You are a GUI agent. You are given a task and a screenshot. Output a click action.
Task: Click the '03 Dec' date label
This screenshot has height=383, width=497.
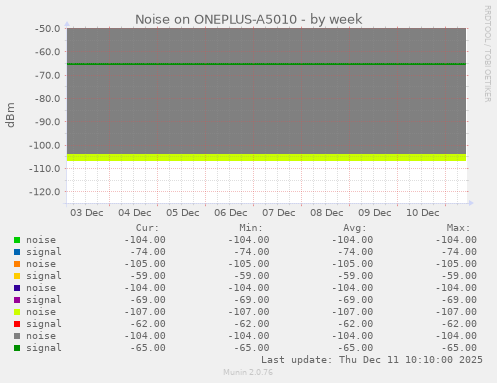(x=87, y=213)
